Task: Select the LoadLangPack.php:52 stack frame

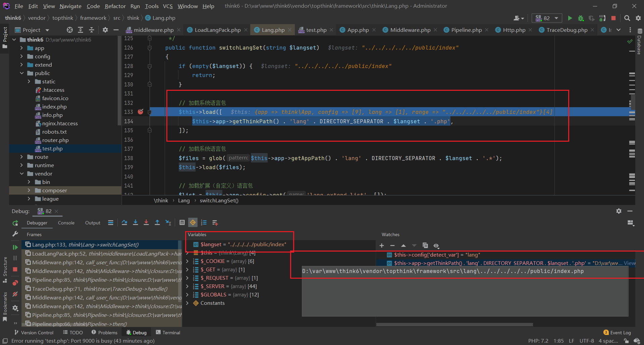Action: click(102, 254)
